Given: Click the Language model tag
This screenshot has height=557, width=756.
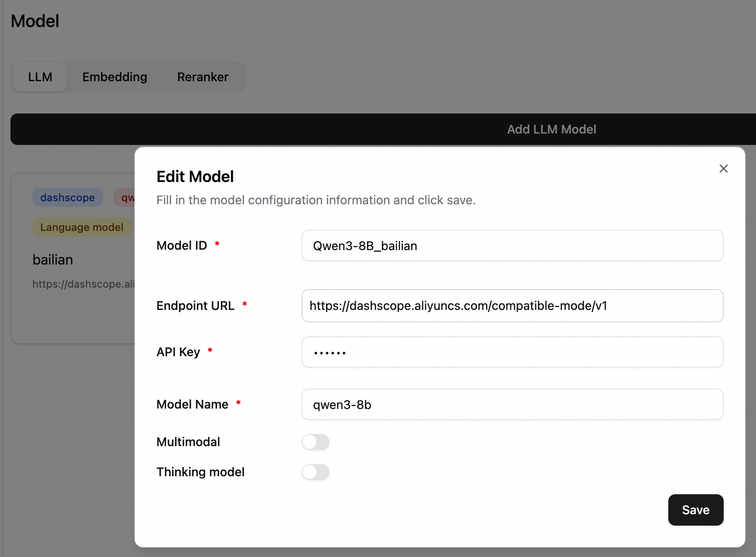Looking at the screenshot, I should [x=82, y=227].
